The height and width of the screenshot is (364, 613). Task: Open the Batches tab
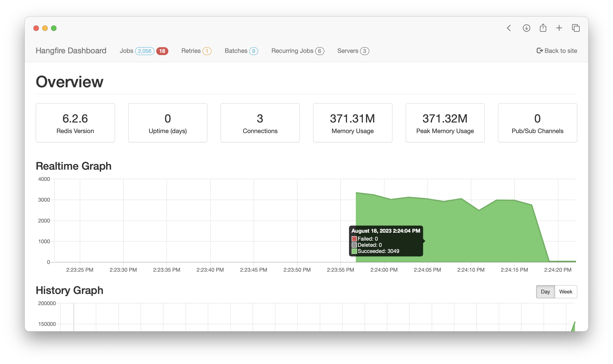pos(236,51)
